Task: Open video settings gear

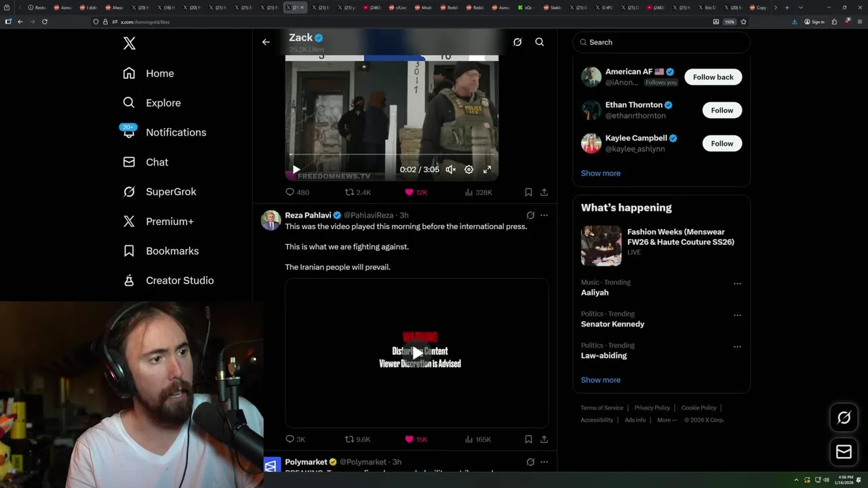Action: [x=469, y=169]
